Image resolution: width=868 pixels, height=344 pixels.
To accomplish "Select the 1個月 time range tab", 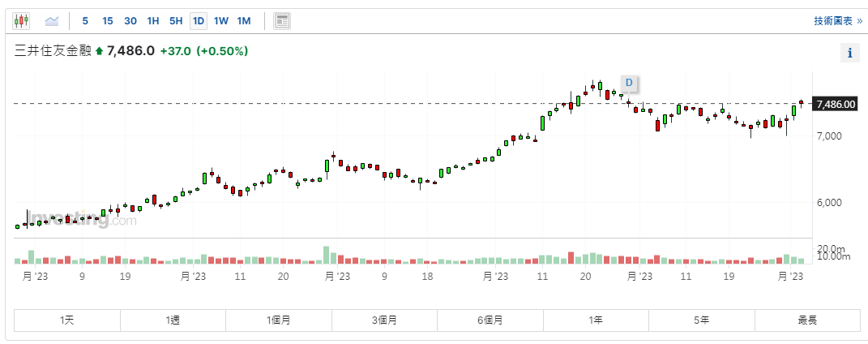I will [x=279, y=320].
